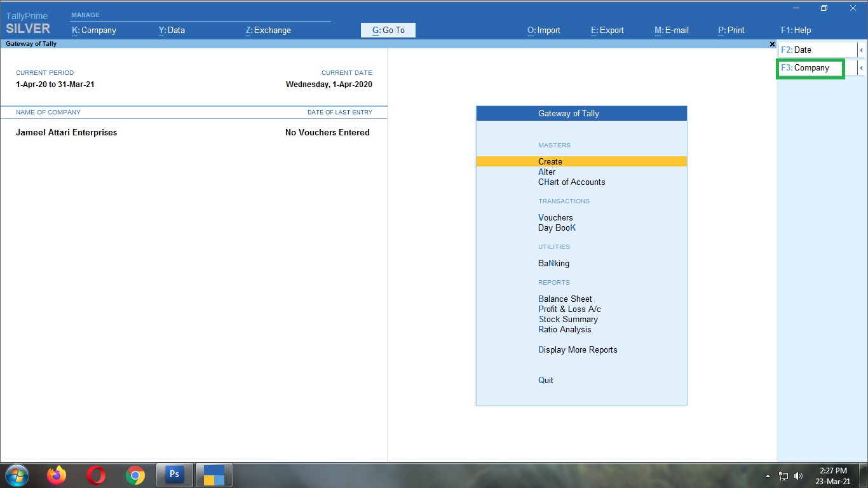Click the TallyPrime SILVER logo
Viewport: 868px width, 488px height.
(27, 24)
